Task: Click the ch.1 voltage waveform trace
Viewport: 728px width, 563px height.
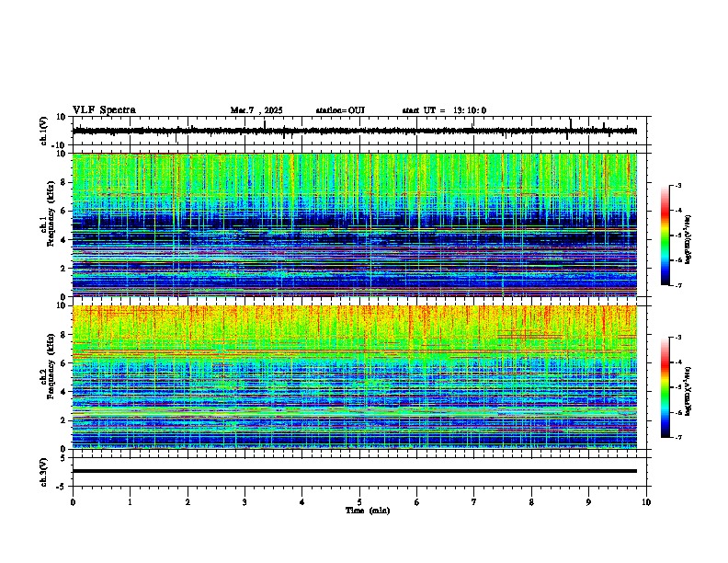Action: 354,131
